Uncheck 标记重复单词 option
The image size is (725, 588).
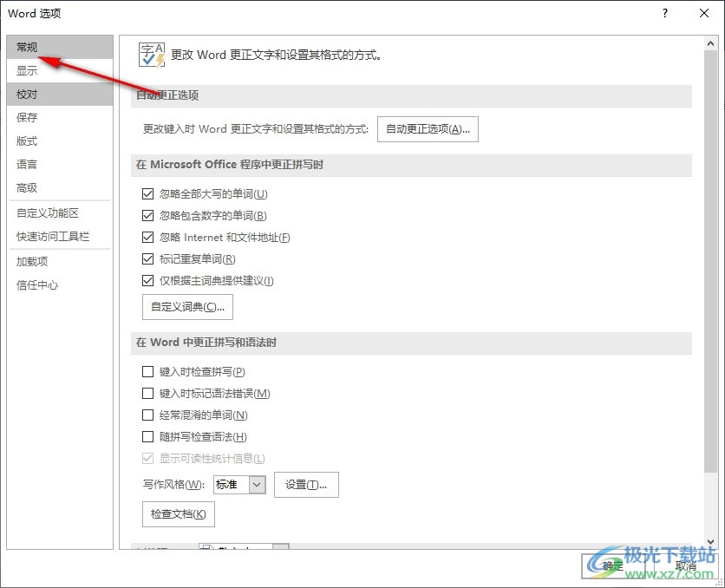[x=148, y=258]
